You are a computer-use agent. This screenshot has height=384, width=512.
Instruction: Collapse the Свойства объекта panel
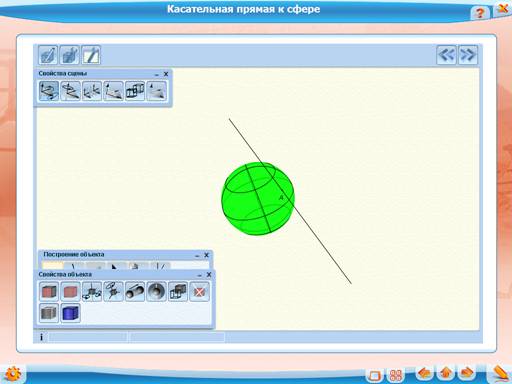199,275
